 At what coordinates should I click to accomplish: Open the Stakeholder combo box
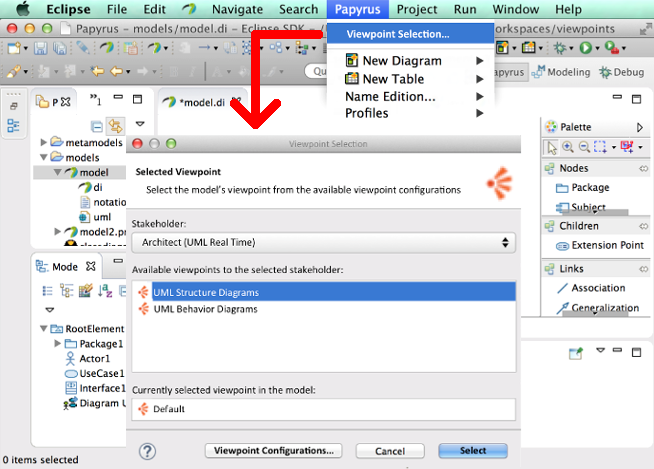(x=324, y=242)
